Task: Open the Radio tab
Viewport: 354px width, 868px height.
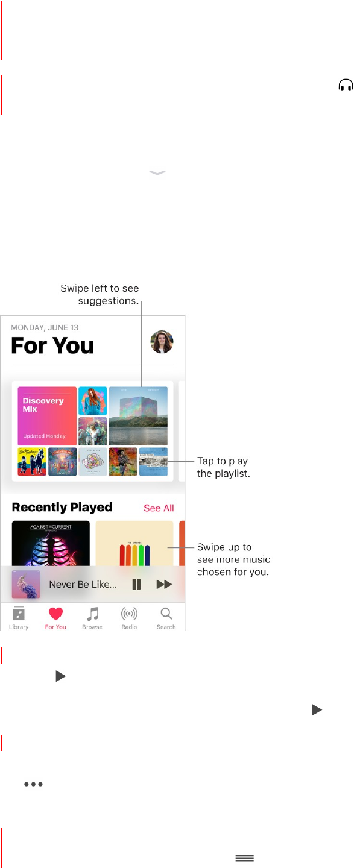Action: pos(129,617)
